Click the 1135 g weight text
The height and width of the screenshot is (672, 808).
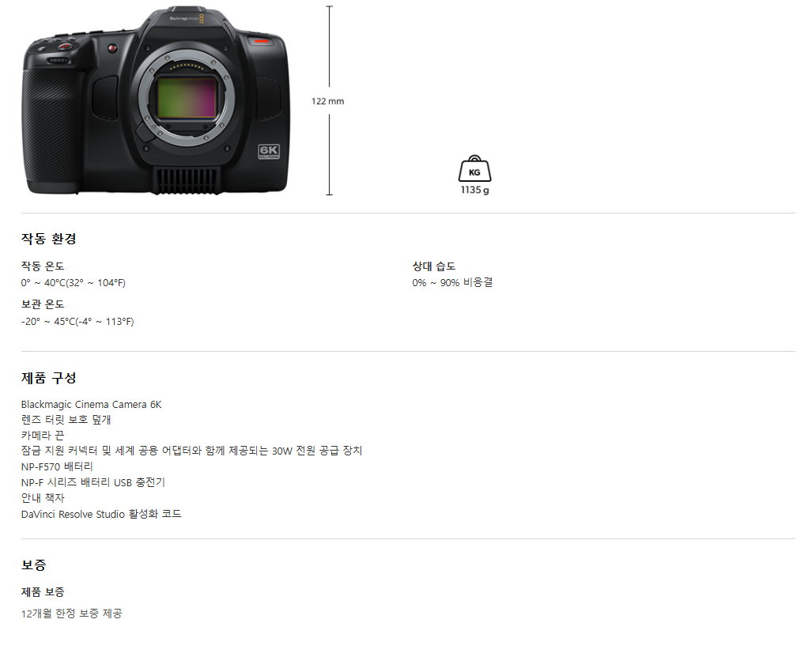click(x=474, y=191)
